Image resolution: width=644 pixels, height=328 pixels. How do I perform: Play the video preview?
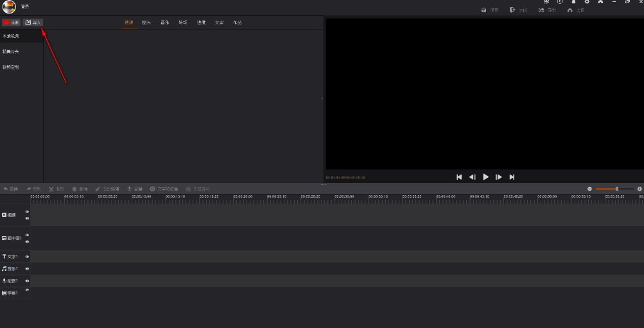point(485,177)
